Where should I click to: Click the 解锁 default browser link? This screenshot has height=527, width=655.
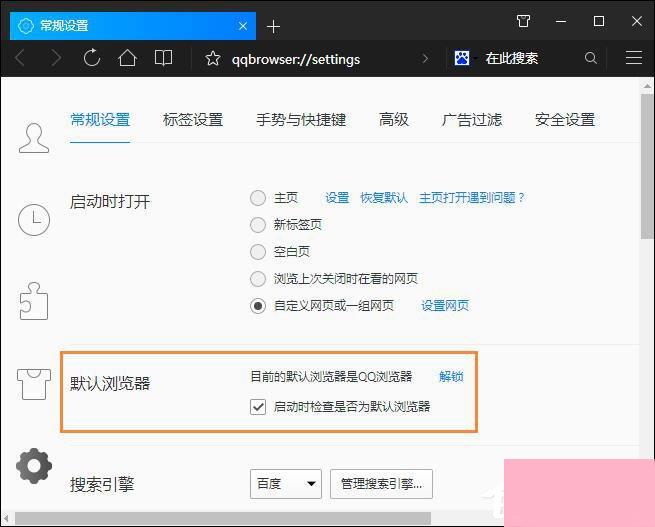pyautogui.click(x=451, y=377)
